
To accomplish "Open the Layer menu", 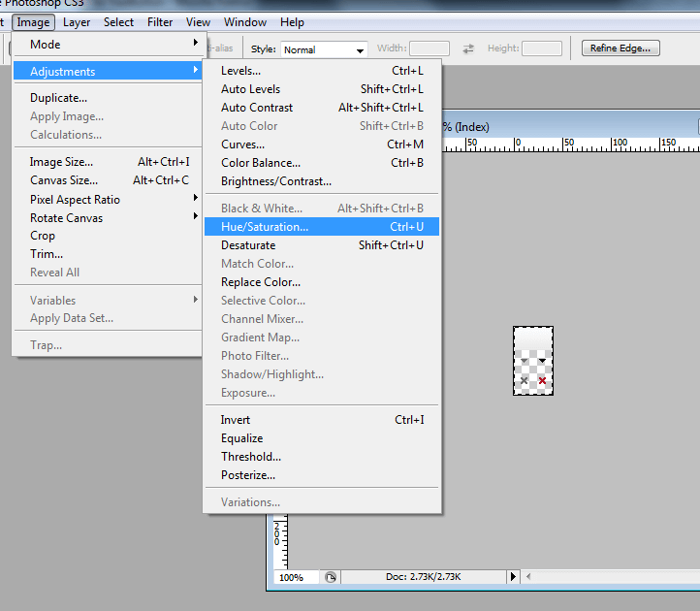I will point(77,22).
